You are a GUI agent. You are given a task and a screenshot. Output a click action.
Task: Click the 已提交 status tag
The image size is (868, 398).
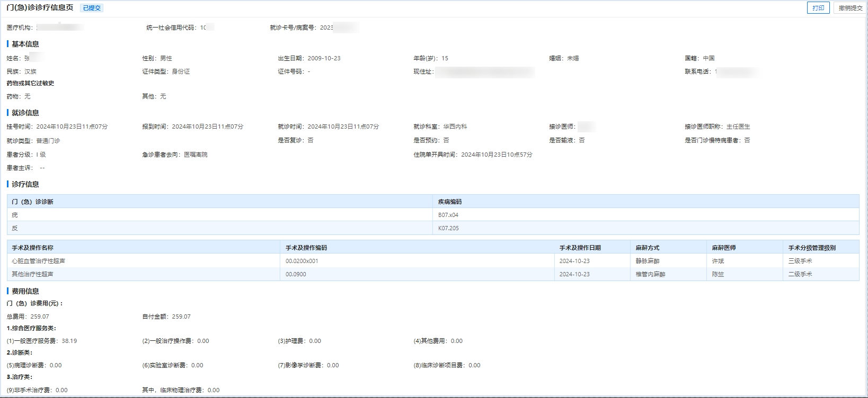click(92, 8)
